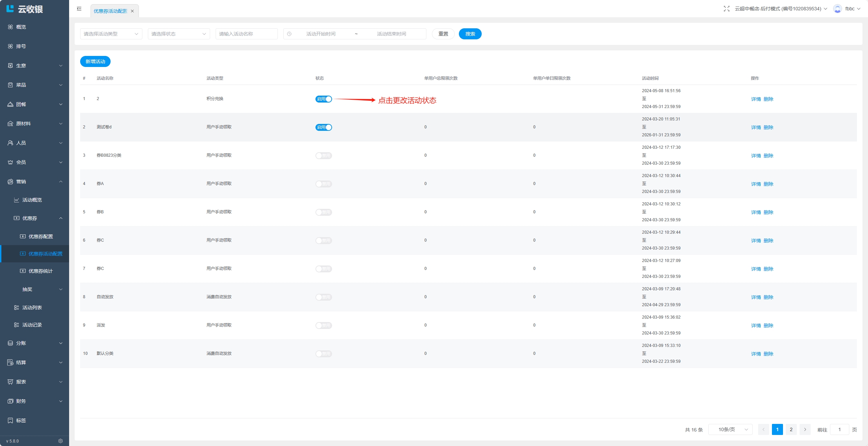Open 活动概览 chart item in sidebar
868x446 pixels.
32,200
